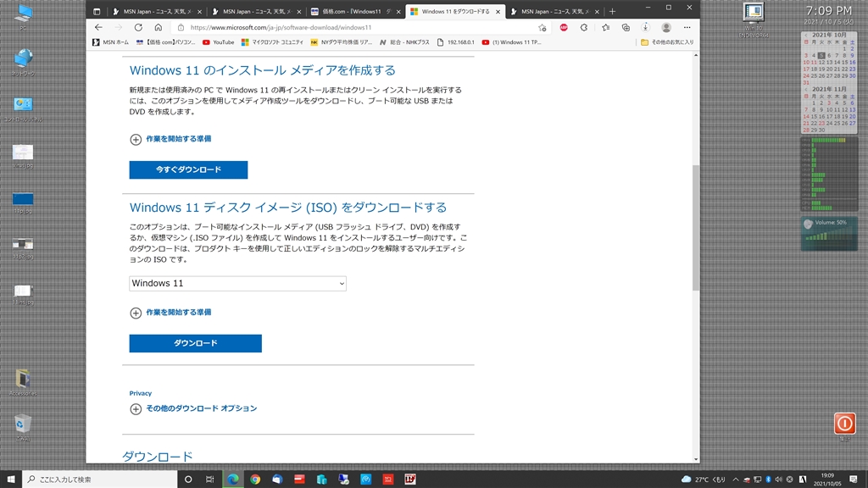Click the clock gadget showing 7:09 PM
This screenshot has width=868, height=488.
(829, 11)
